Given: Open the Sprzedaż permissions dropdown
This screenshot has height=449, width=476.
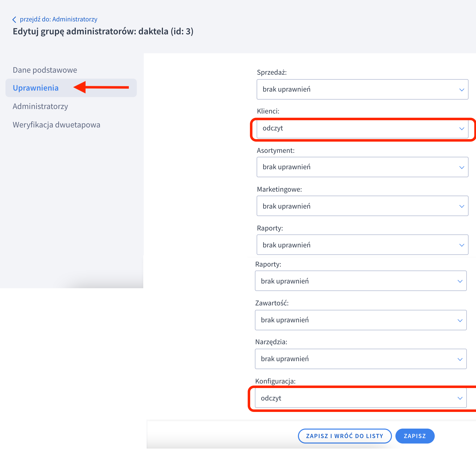Looking at the screenshot, I should 362,89.
